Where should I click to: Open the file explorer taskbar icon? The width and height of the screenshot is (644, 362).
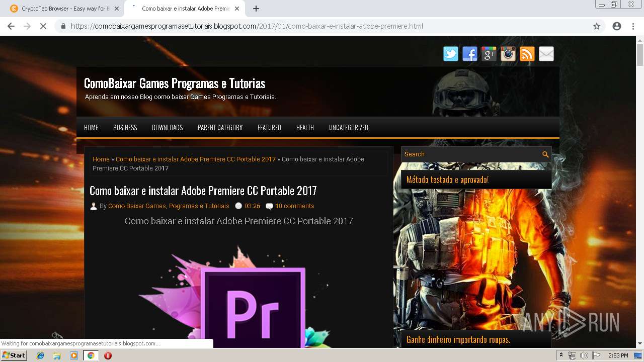57,355
